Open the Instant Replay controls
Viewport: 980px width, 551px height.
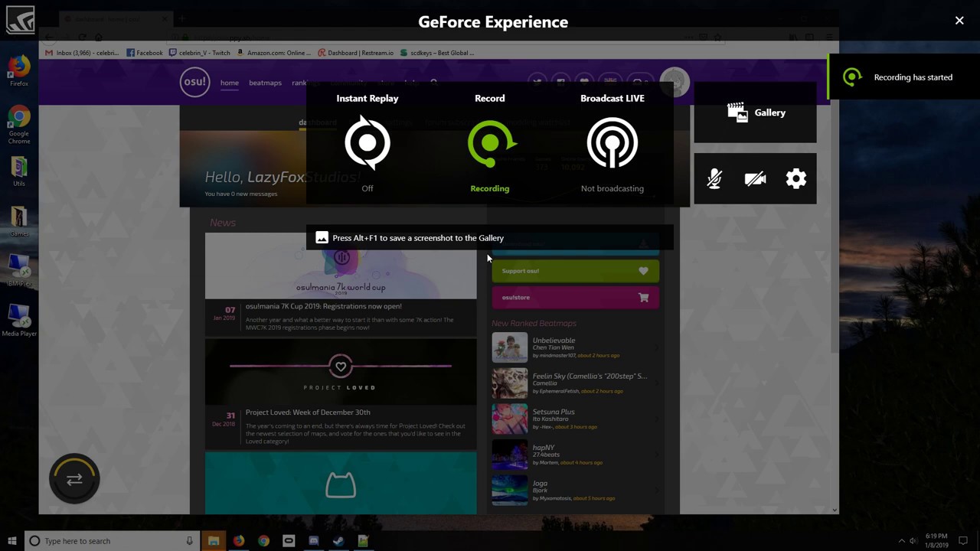click(x=367, y=143)
